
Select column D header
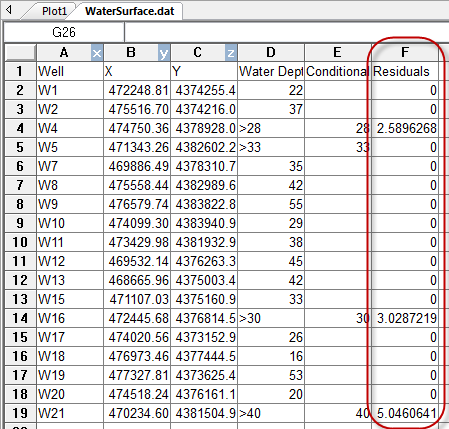tap(271, 53)
